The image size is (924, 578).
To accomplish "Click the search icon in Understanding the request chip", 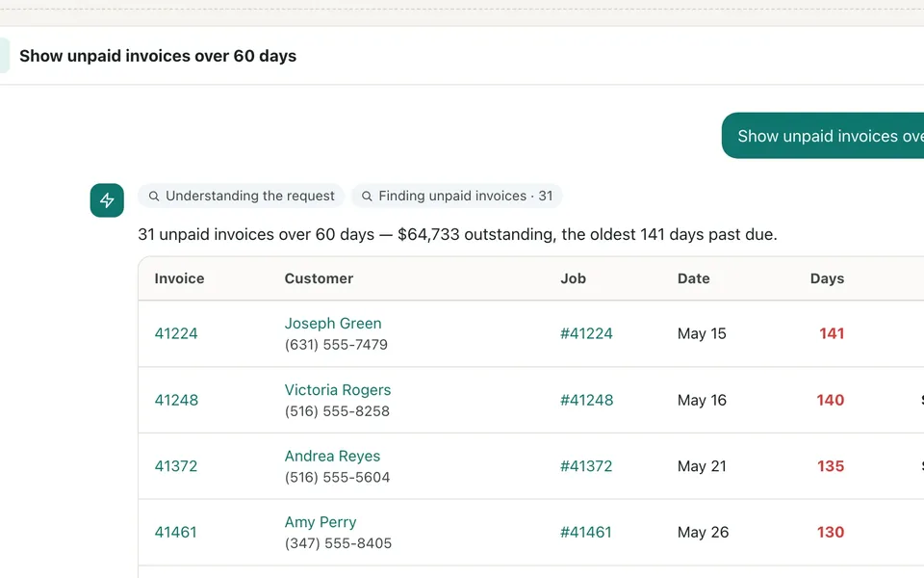I will (154, 196).
